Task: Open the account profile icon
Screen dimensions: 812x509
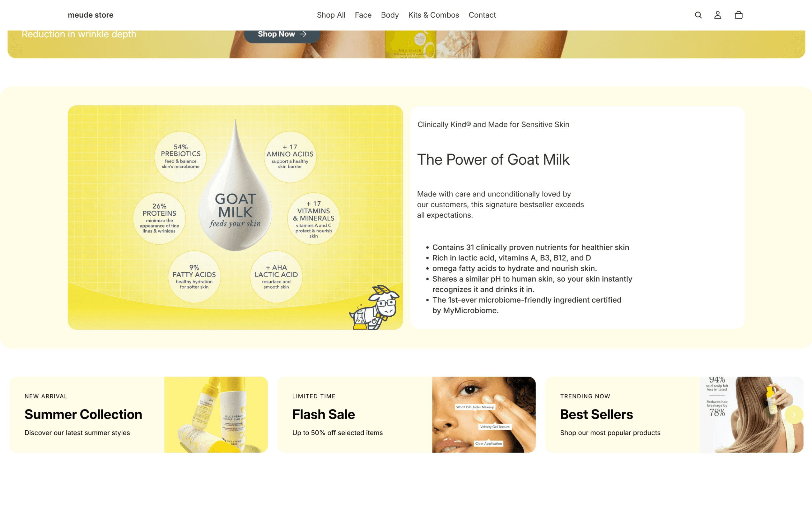Action: pyautogui.click(x=718, y=15)
